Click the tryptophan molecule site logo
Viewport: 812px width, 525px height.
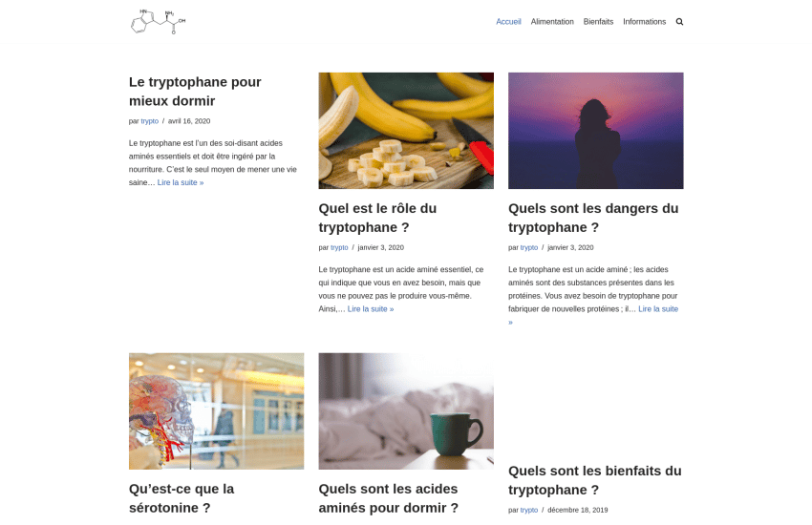(x=158, y=22)
